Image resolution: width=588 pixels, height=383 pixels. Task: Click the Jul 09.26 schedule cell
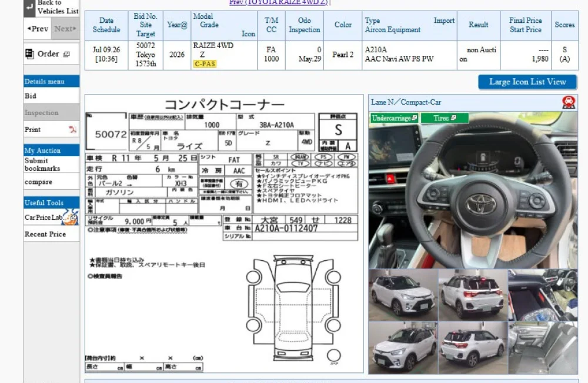pyautogui.click(x=106, y=55)
